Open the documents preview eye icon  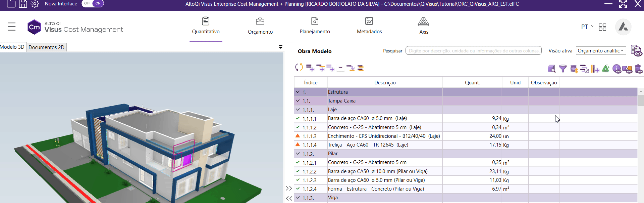(x=636, y=51)
